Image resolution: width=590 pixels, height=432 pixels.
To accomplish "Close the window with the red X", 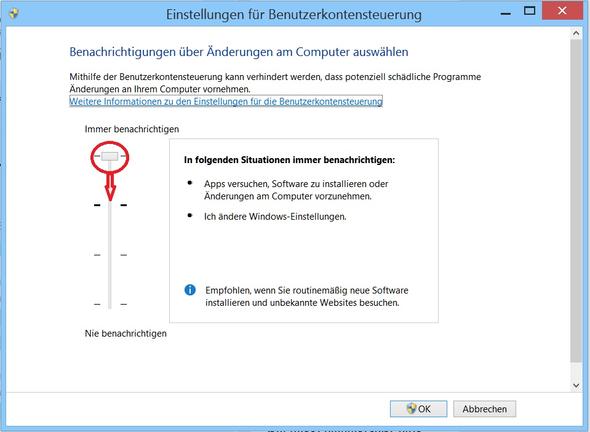I will pyautogui.click(x=563, y=11).
